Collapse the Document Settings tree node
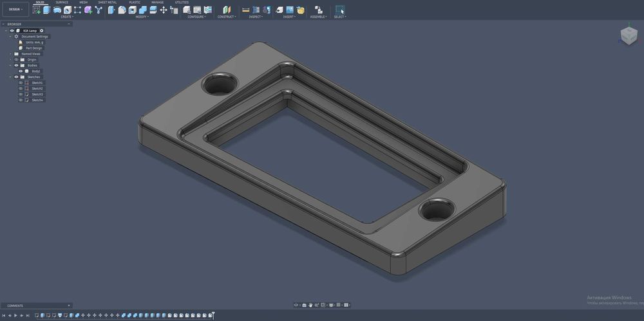 coord(11,37)
